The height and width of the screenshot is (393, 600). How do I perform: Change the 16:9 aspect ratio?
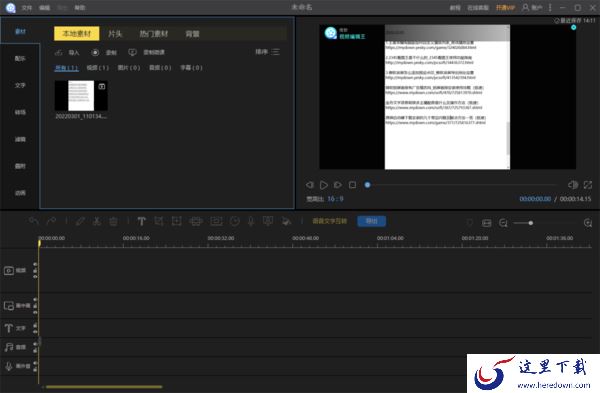pyautogui.click(x=335, y=199)
